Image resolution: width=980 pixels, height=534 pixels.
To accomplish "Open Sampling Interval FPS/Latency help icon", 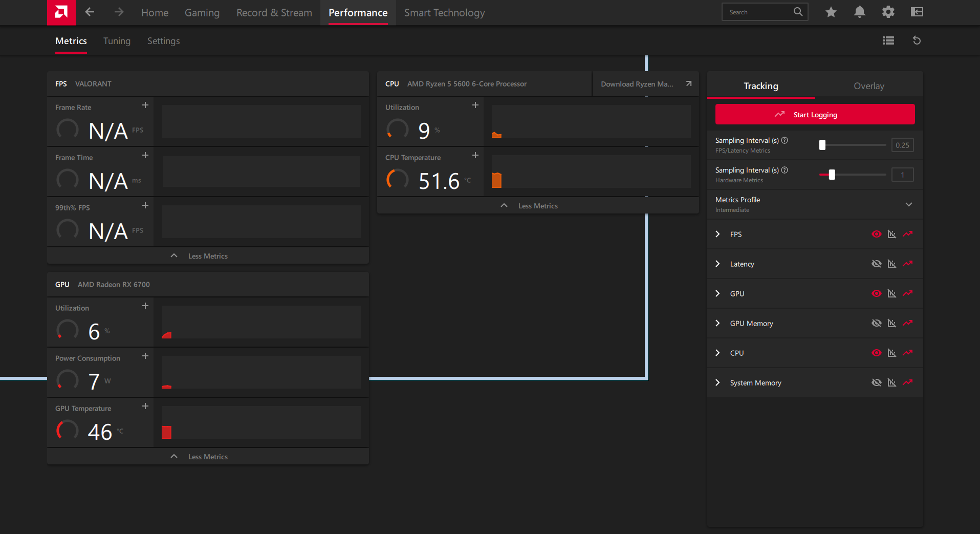I will pos(785,140).
